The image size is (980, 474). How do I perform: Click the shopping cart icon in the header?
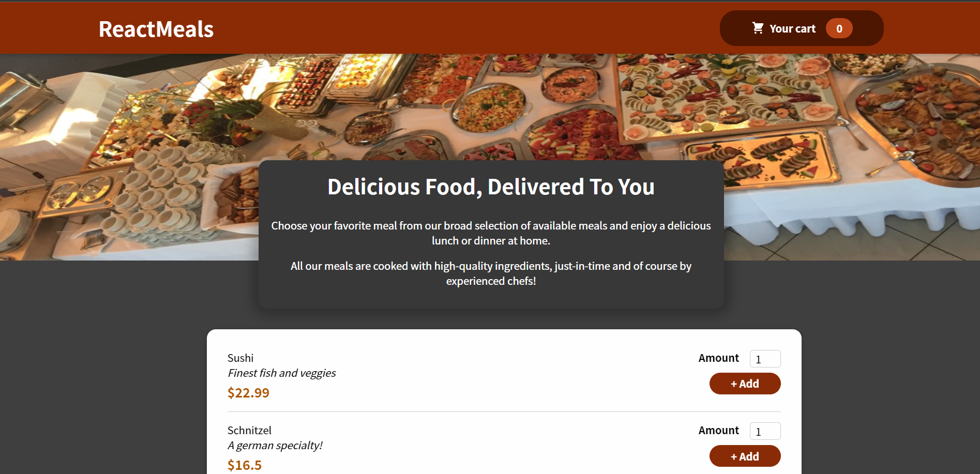[x=758, y=28]
